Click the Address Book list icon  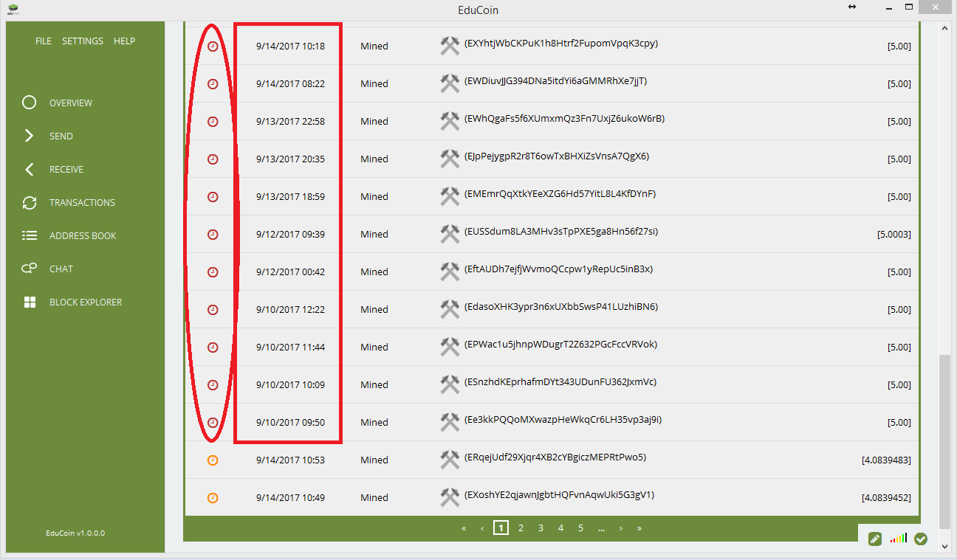click(30, 235)
